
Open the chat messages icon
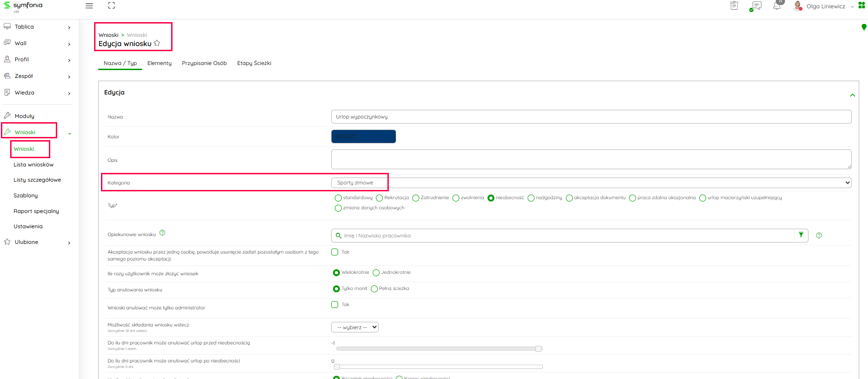[756, 6]
